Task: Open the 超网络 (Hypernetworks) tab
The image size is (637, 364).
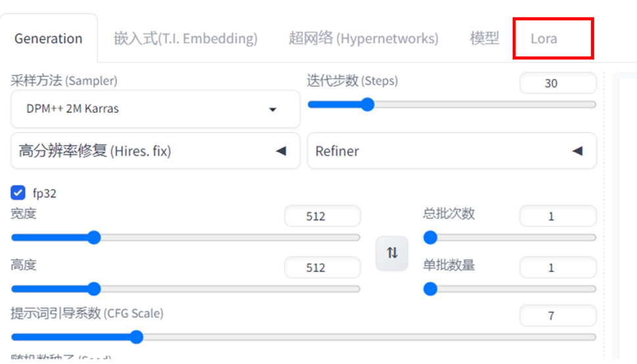Action: coord(363,39)
